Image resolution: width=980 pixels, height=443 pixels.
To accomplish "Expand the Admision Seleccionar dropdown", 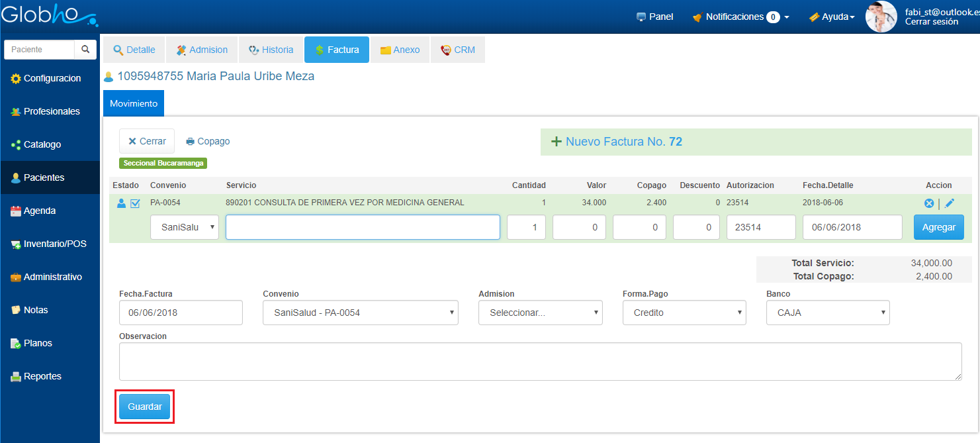I will [540, 313].
